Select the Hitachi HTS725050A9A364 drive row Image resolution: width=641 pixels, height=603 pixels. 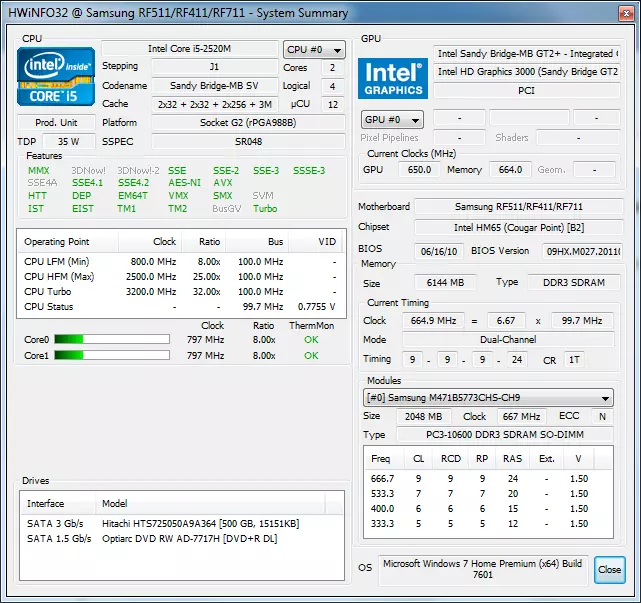[182, 524]
